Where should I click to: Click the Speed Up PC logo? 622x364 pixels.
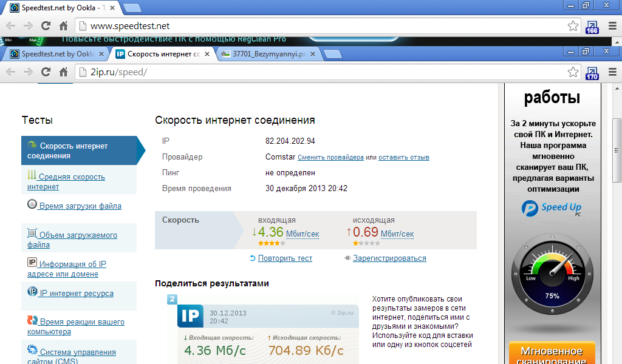(552, 208)
